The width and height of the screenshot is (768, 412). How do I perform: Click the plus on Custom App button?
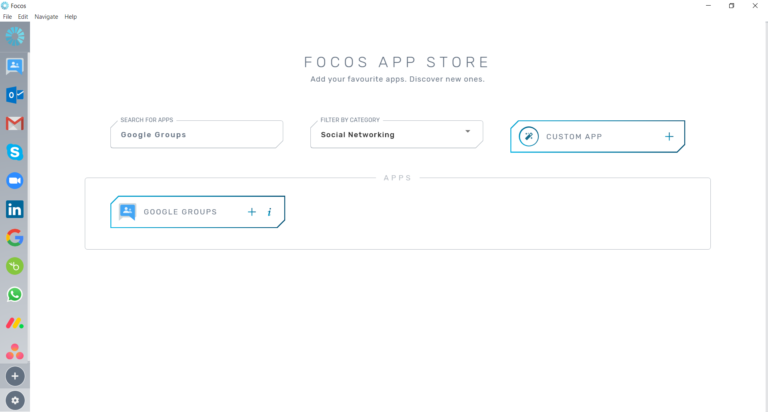669,137
